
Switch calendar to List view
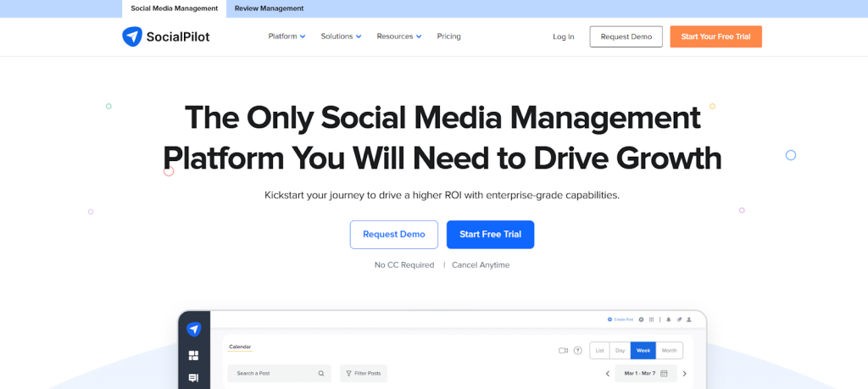click(x=599, y=351)
